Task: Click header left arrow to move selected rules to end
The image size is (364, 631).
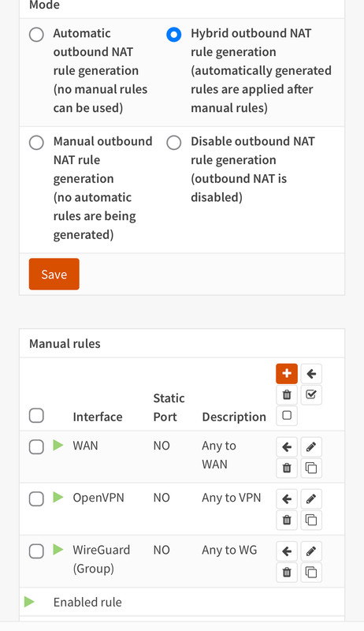Action: (x=311, y=373)
